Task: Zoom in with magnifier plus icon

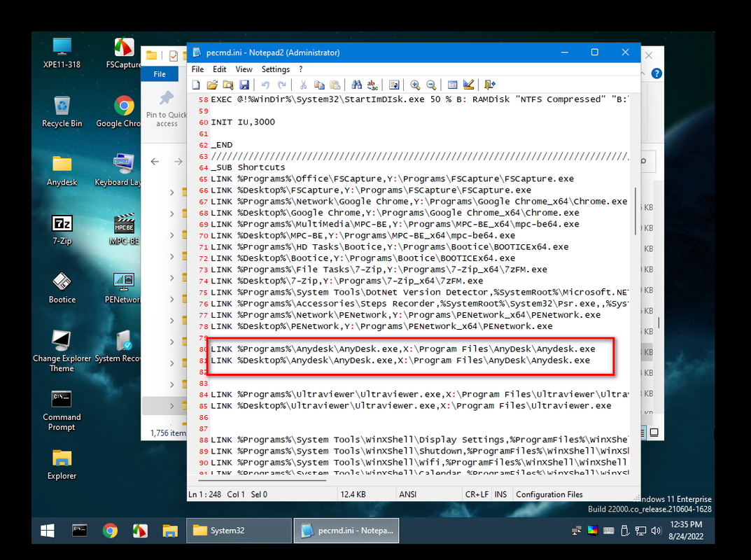Action: (415, 85)
